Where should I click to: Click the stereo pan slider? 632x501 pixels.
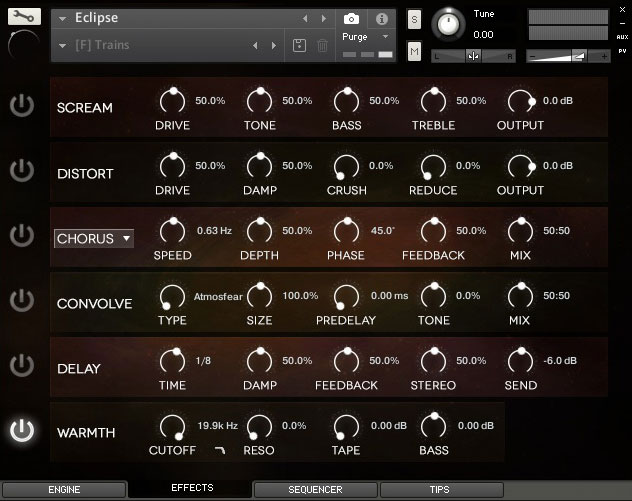coord(472,56)
